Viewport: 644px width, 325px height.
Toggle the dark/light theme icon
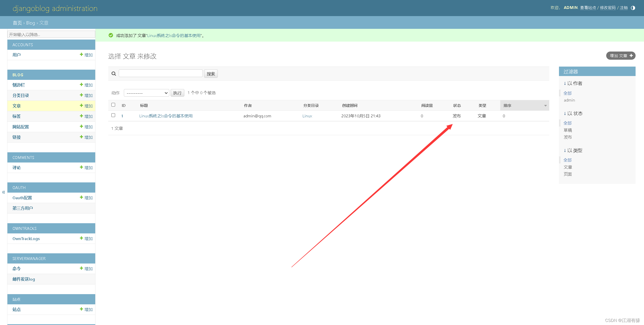point(633,8)
